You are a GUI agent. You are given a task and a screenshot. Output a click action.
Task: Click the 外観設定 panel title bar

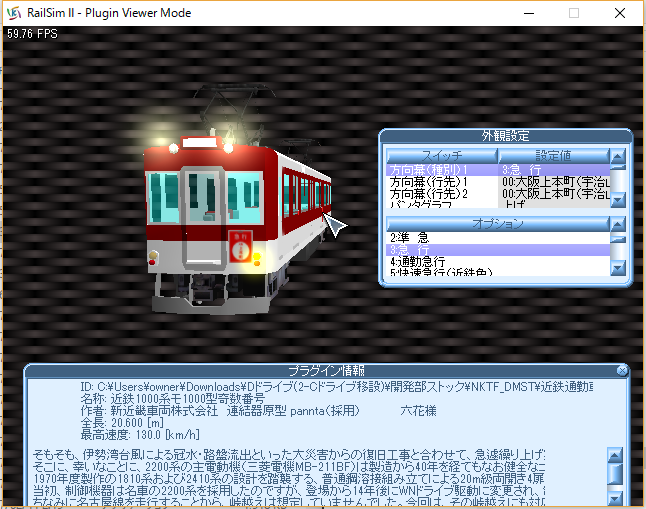click(506, 136)
